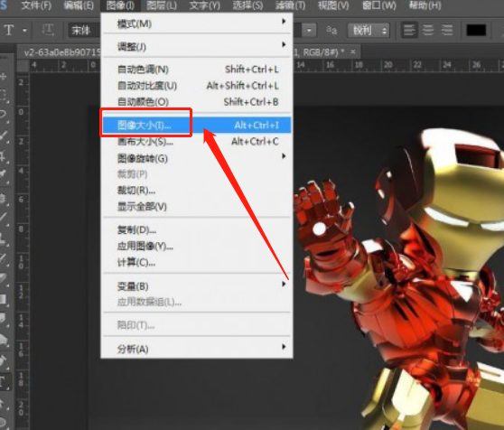
Task: Apply 自动对比度(U) auto contrast
Action: tap(196, 86)
